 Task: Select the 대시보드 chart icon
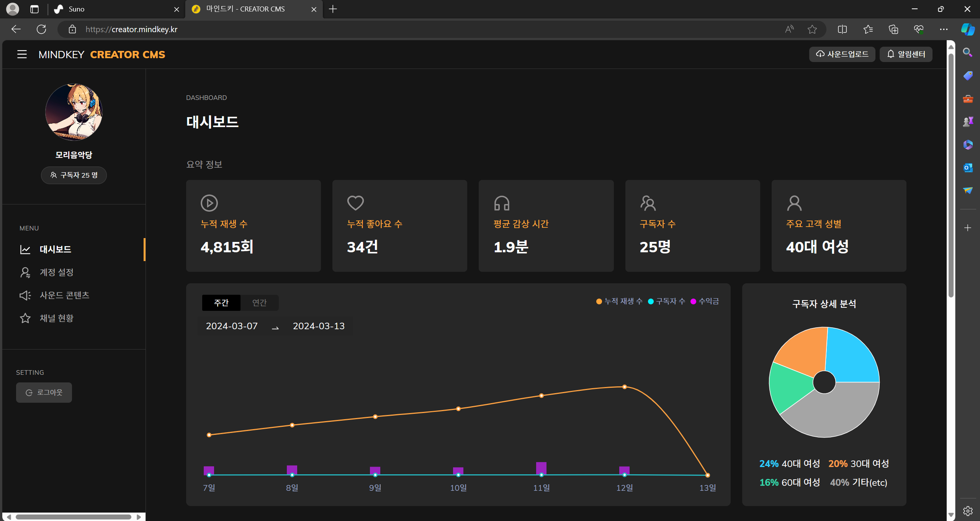25,250
